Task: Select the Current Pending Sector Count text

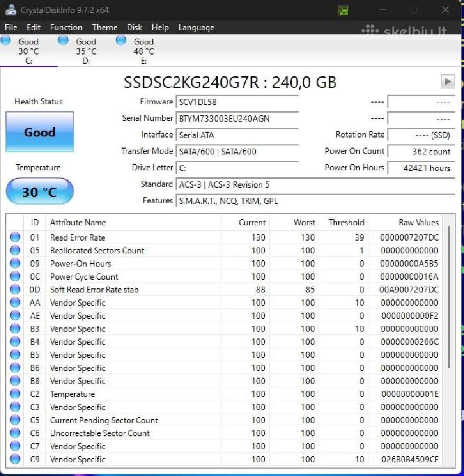Action: click(104, 420)
